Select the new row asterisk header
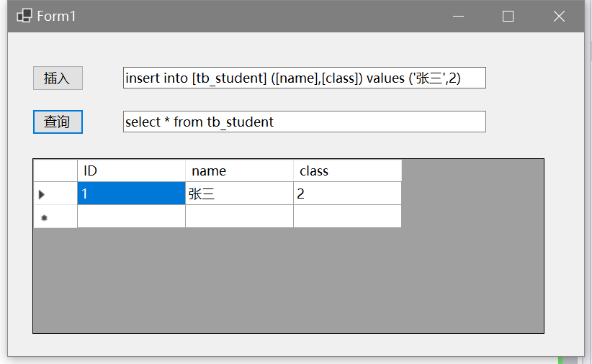 coord(55,217)
